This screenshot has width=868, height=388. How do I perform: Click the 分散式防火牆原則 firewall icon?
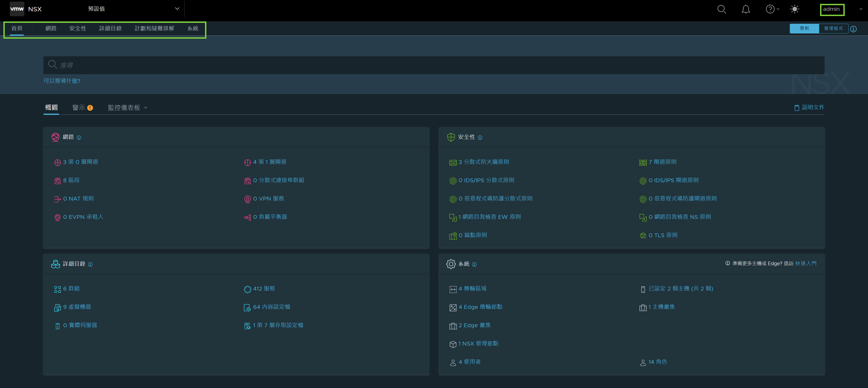tap(453, 163)
